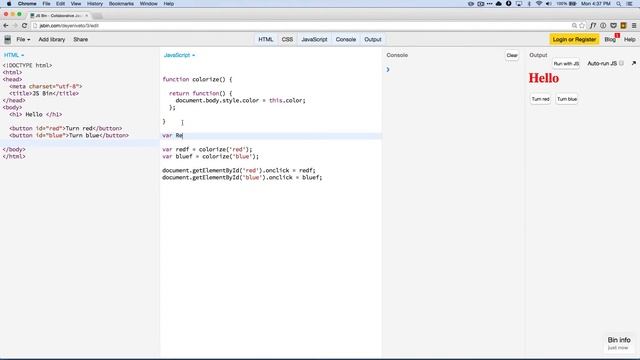Click the AirPlay display icon
The height and width of the screenshot is (360, 640).
click(519, 4)
